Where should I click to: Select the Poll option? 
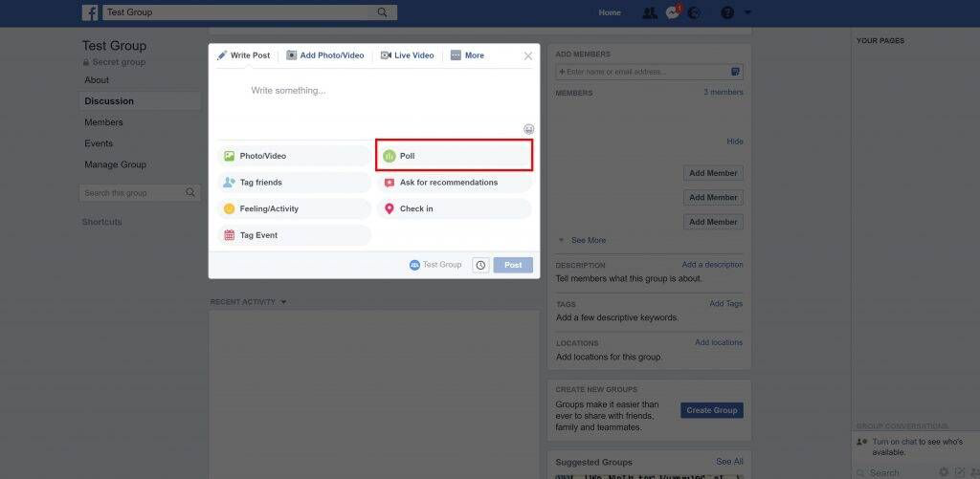454,156
